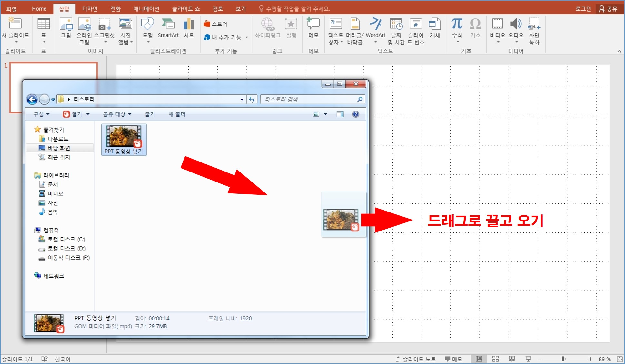This screenshot has width=625, height=364.
Task: Click the zoom slider in status bar
Action: (x=563, y=359)
